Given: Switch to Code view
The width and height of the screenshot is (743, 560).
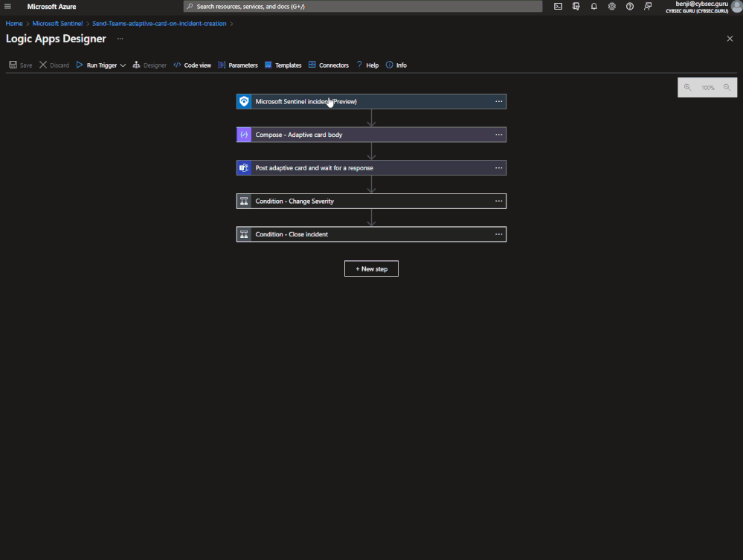Looking at the screenshot, I should [193, 65].
